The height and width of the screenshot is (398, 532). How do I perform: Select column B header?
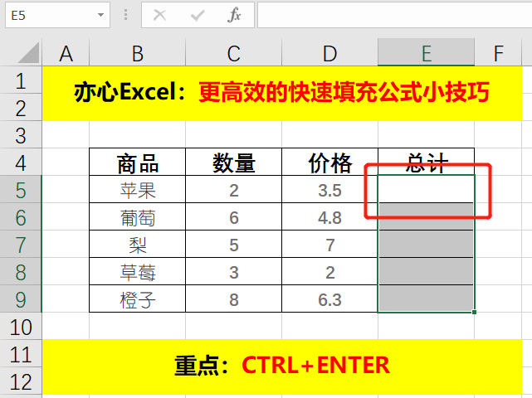pyautogui.click(x=138, y=52)
